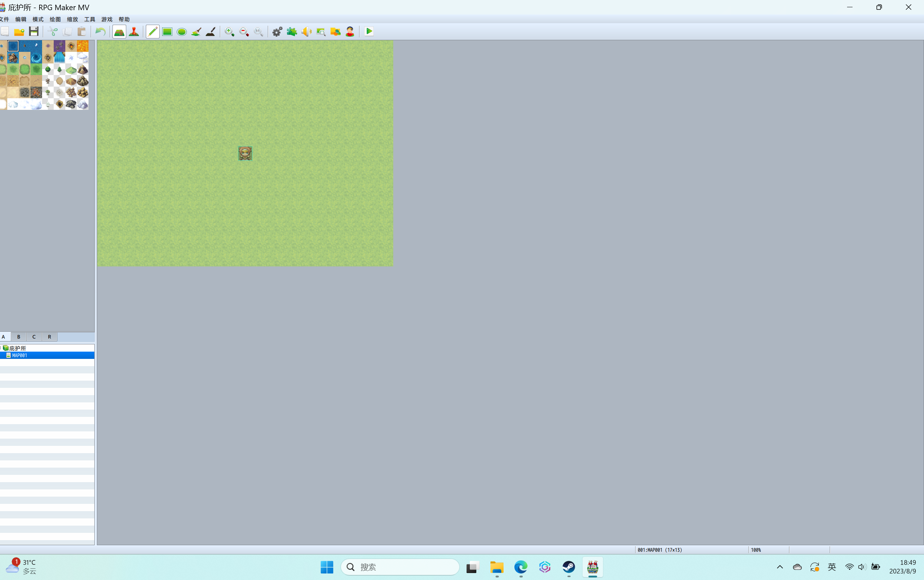Click the player start character on map
924x580 pixels.
(245, 153)
